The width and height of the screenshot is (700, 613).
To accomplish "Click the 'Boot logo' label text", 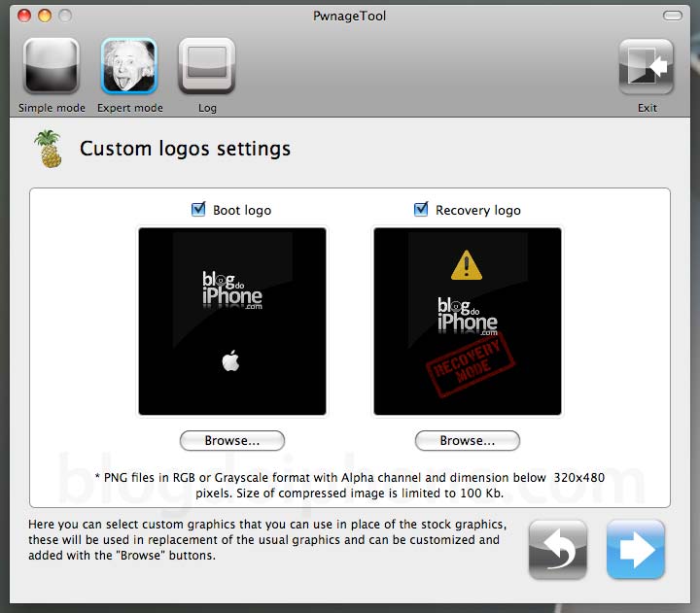I will point(242,210).
